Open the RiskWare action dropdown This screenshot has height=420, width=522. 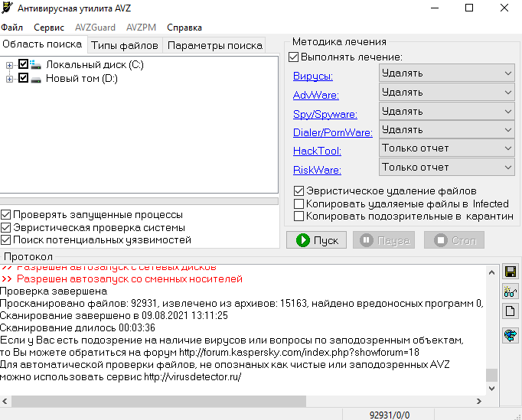tap(447, 167)
